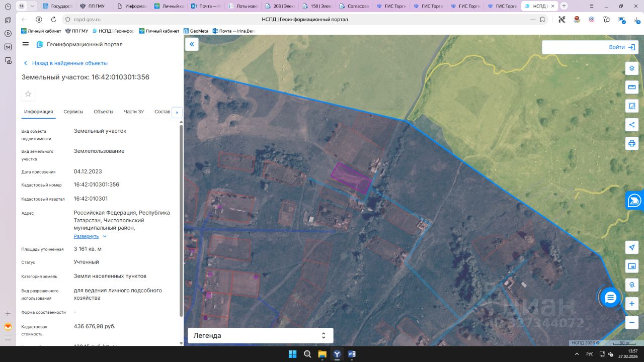
Task: Open the browser page options ellipsis
Action: pyautogui.click(x=533, y=19)
